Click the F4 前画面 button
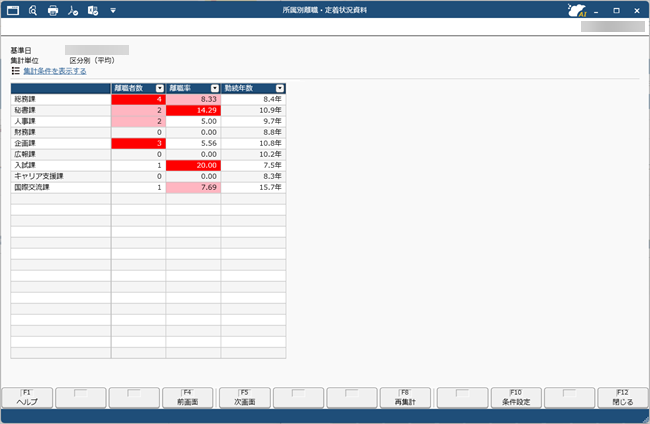This screenshot has height=424, width=650. pyautogui.click(x=188, y=397)
